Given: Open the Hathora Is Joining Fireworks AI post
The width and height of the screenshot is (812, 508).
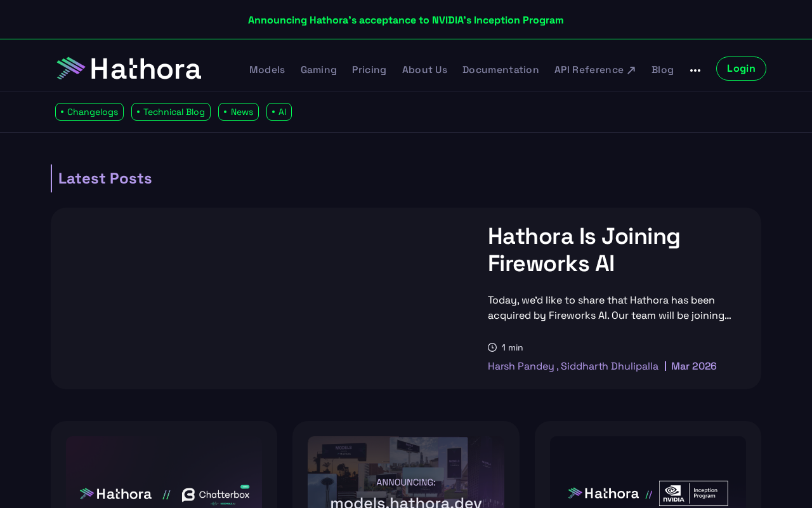Looking at the screenshot, I should tap(584, 250).
